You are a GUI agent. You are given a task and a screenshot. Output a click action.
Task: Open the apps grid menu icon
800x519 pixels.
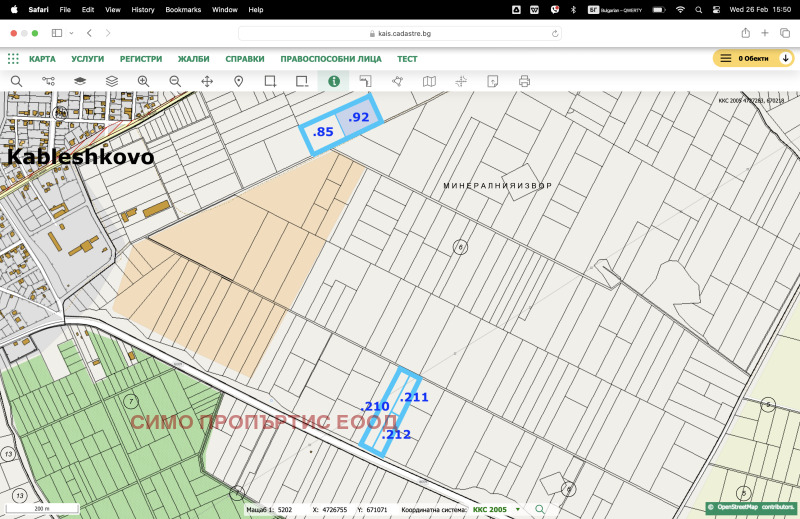(x=13, y=59)
